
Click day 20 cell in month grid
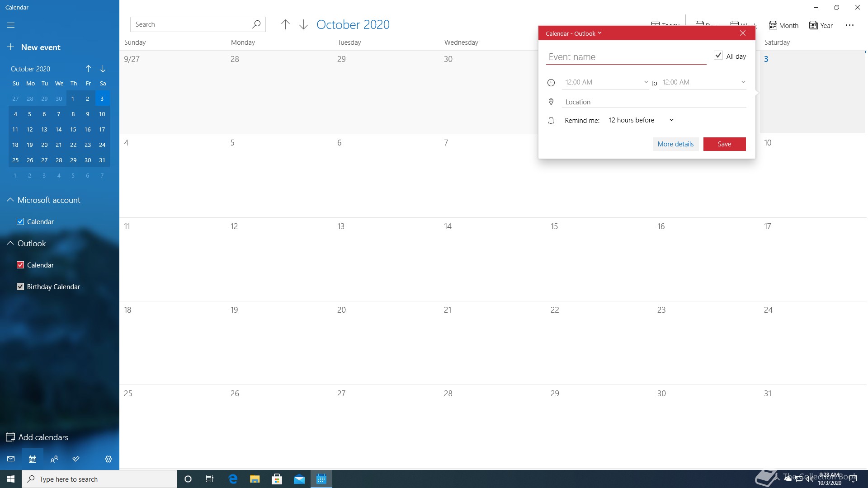386,343
